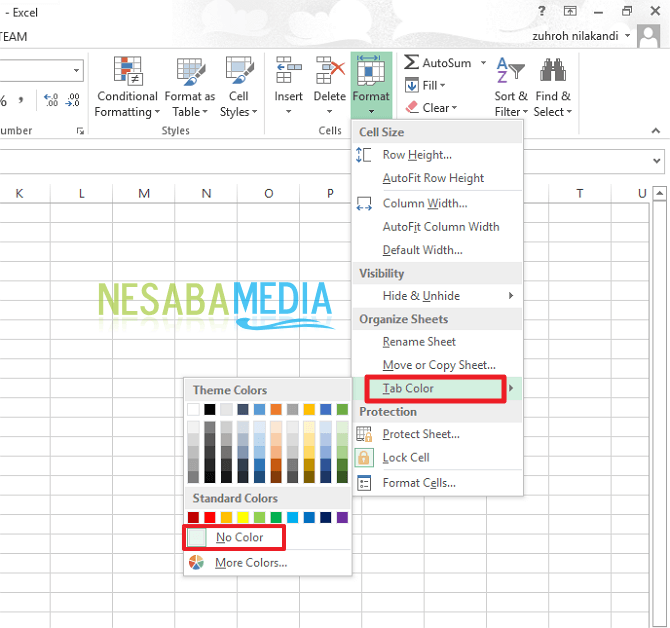Pick standard red color swatch

[209, 518]
